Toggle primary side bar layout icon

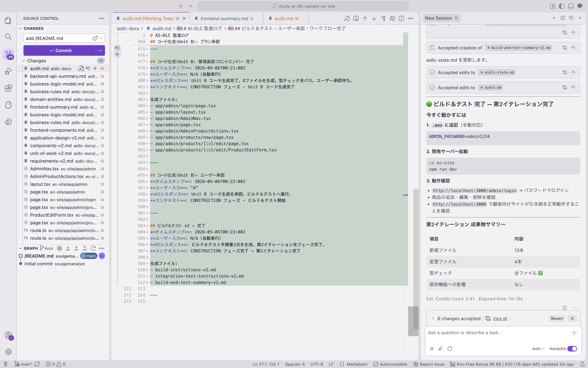tap(562, 6)
